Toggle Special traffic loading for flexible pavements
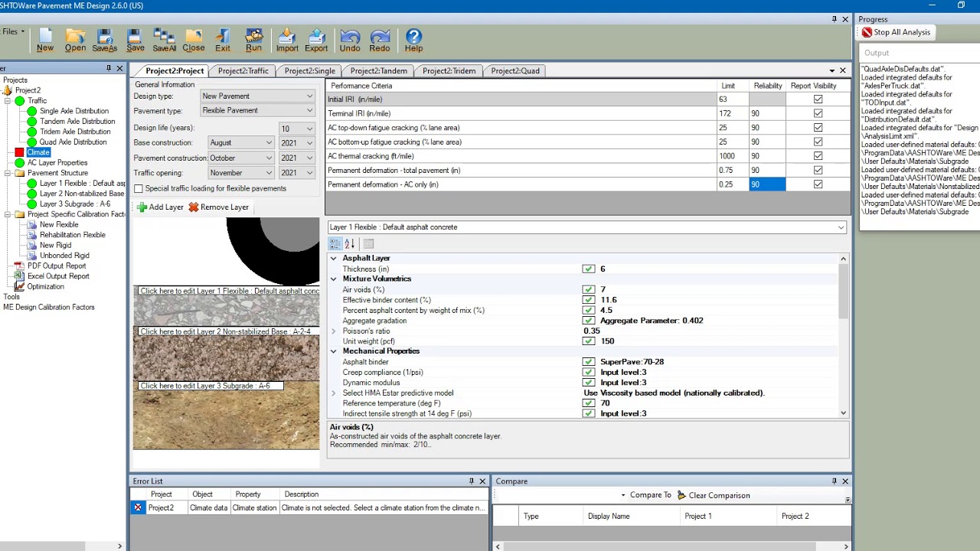This screenshot has width=980, height=551. 139,188
